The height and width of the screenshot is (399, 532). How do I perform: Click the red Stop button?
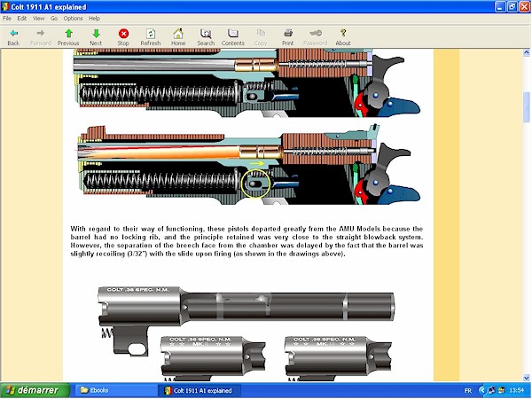[123, 37]
